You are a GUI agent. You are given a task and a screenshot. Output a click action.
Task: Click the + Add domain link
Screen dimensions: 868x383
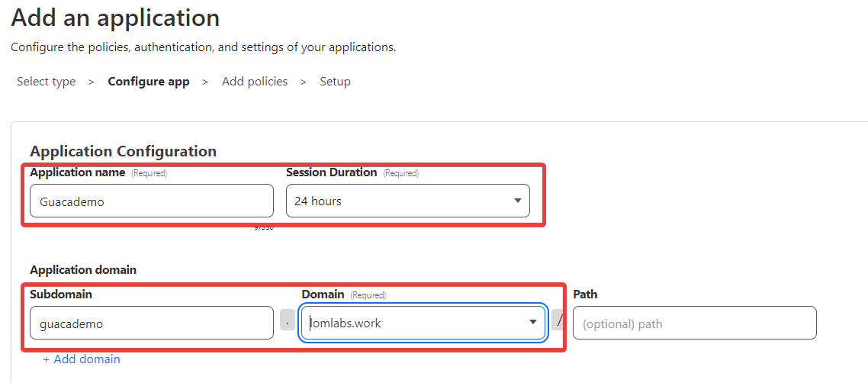(82, 359)
